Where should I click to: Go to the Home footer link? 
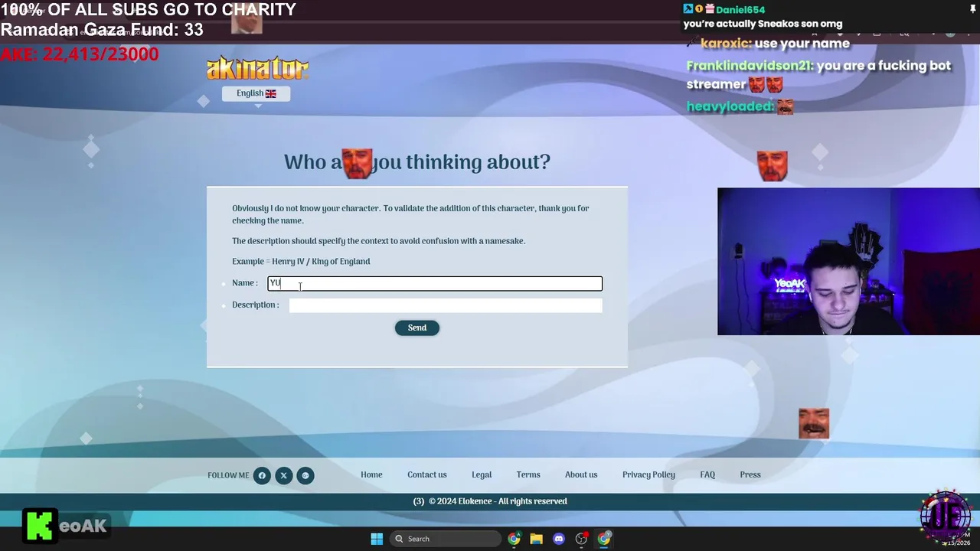tap(371, 474)
